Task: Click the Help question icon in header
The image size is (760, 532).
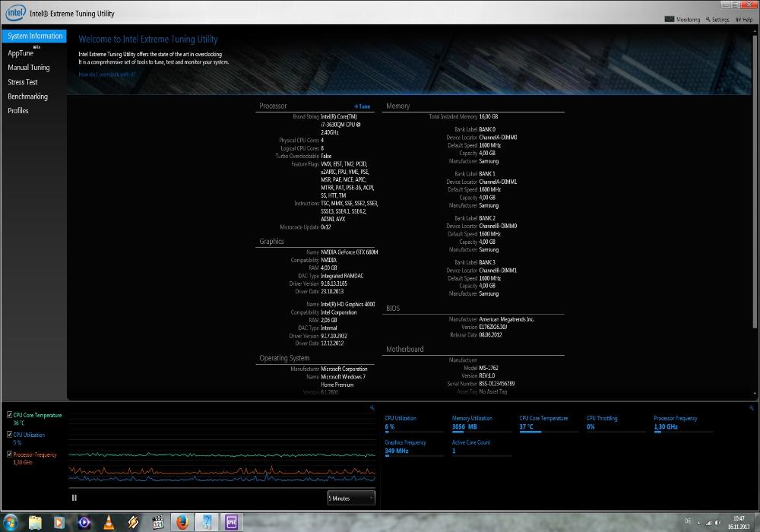Action: (738, 20)
